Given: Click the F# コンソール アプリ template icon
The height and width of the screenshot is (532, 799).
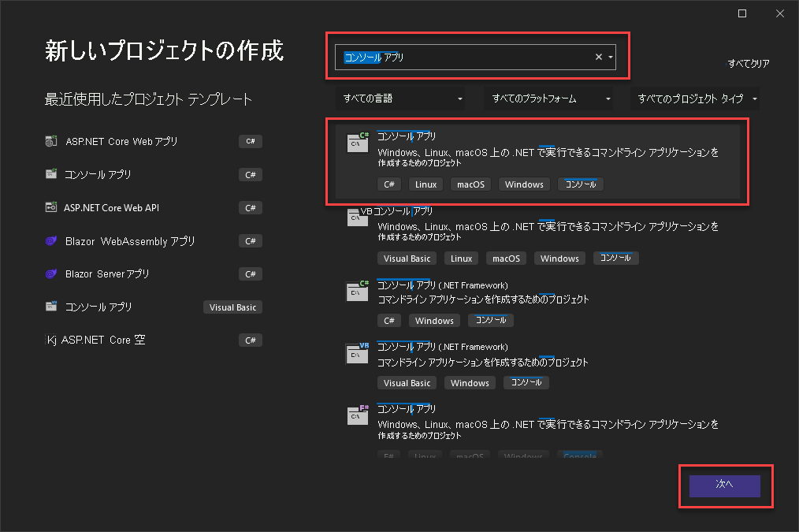Looking at the screenshot, I should (x=358, y=415).
